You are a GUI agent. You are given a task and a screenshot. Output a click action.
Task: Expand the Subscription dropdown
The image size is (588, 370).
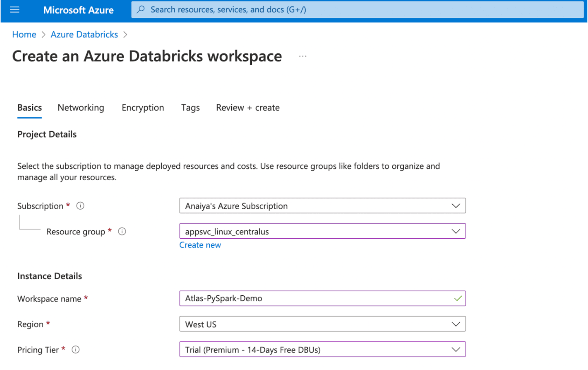pos(322,206)
